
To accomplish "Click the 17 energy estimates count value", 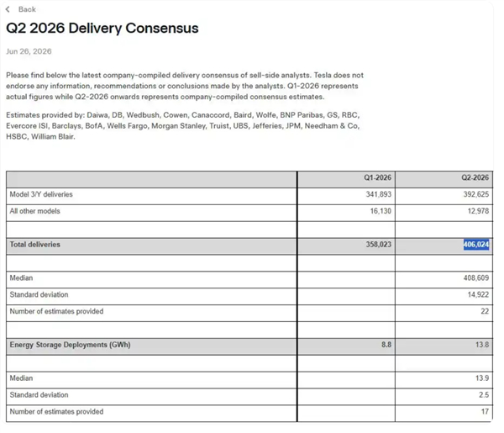I will pyautogui.click(x=485, y=412).
